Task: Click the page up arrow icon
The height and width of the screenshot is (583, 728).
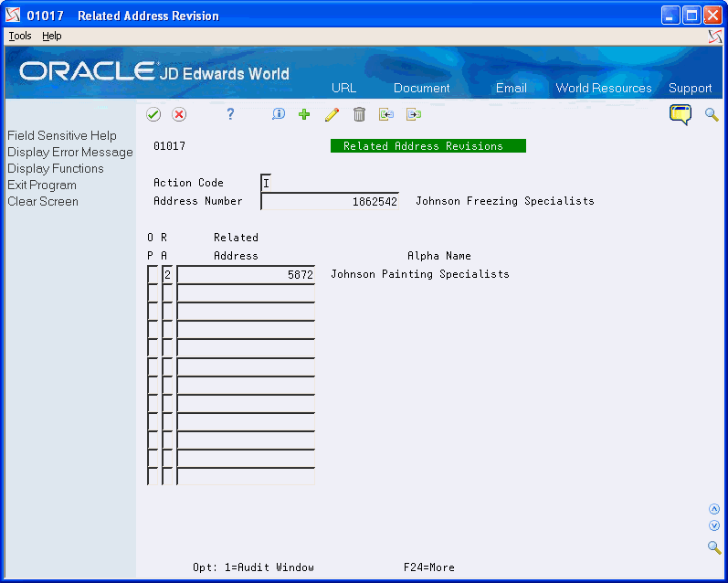Action: pyautogui.click(x=714, y=509)
